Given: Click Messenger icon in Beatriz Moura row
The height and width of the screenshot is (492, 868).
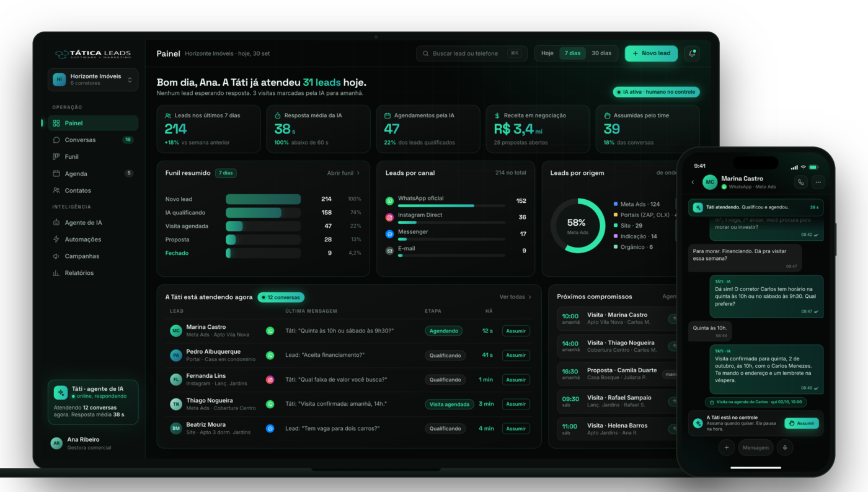Looking at the screenshot, I should coord(270,429).
